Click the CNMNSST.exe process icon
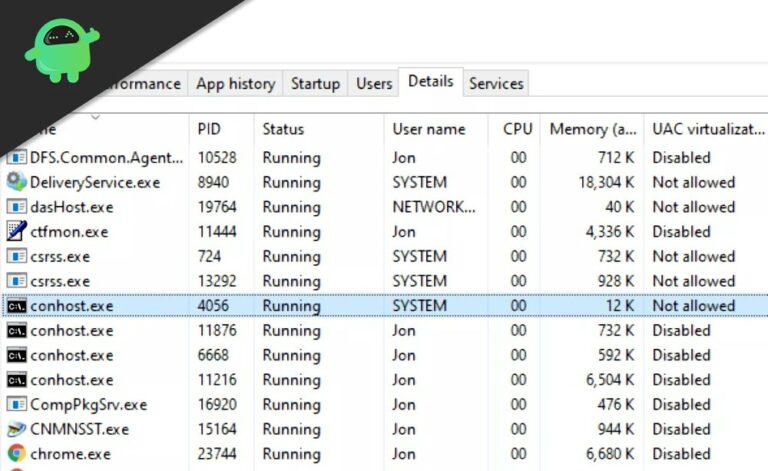Screen dimensions: 768x471 point(16,429)
